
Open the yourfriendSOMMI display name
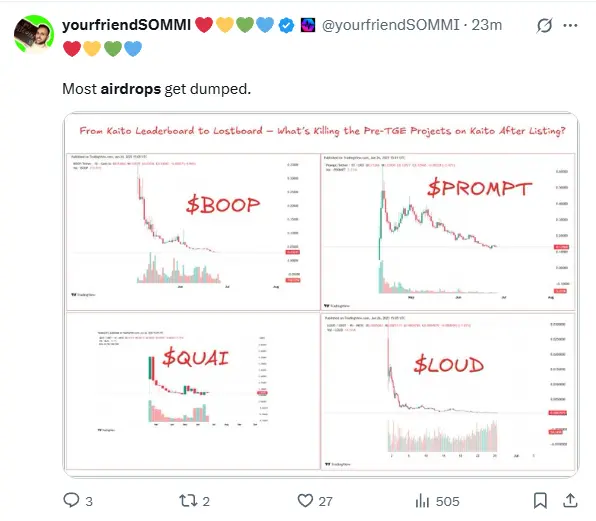tap(126, 25)
